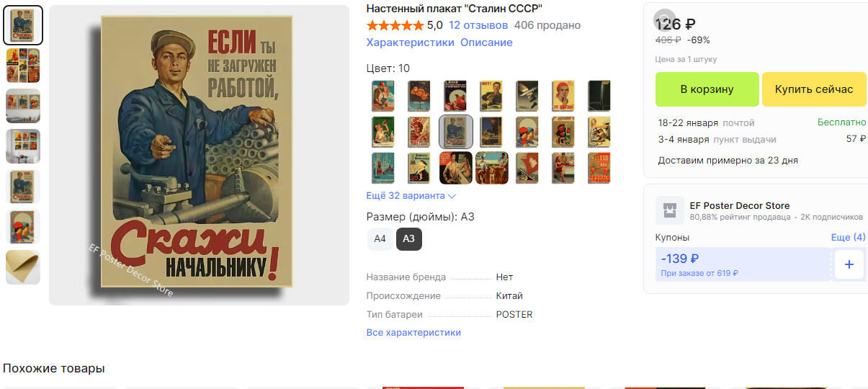The image size is (868, 389).
Task: Select the highlighted 'Скажи начальнику' color variant
Action: (x=455, y=131)
